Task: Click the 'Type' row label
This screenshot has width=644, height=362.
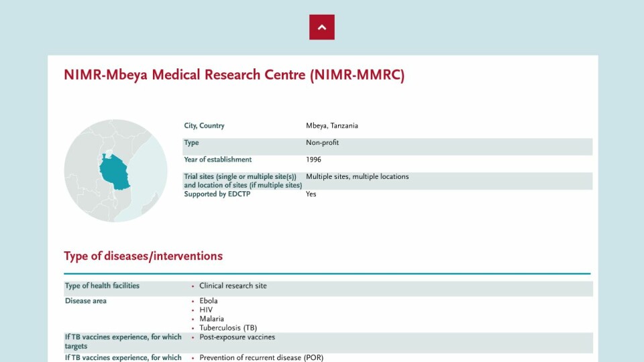Action: point(191,142)
